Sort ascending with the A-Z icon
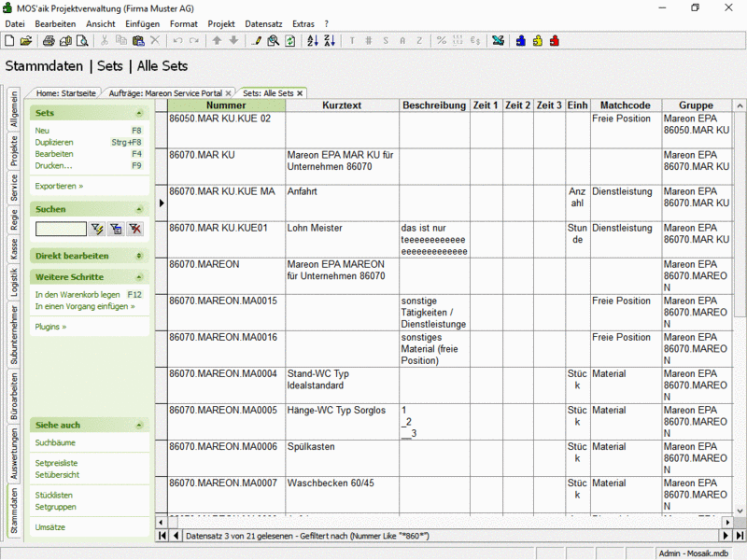747x560 pixels. pos(313,41)
